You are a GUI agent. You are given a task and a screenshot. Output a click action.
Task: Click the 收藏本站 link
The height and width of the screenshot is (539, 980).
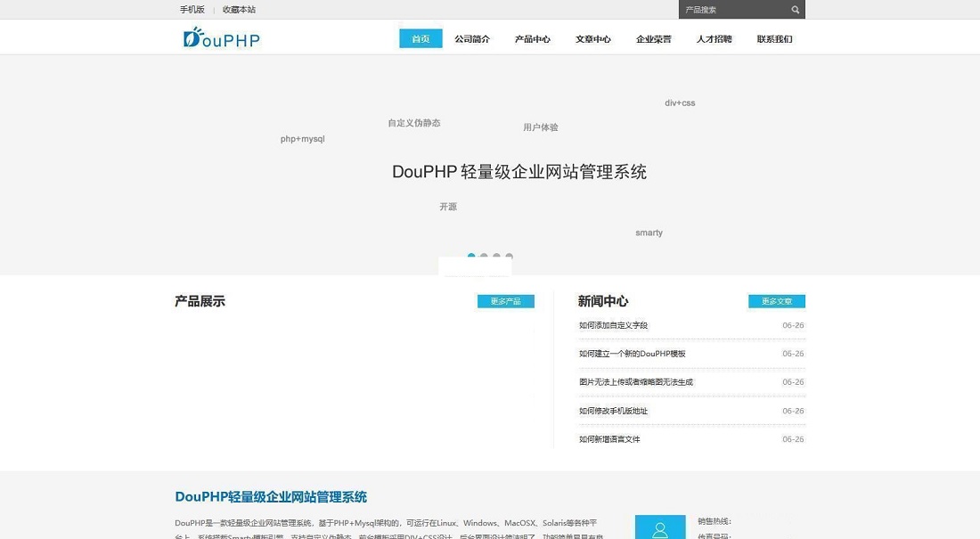(x=239, y=10)
